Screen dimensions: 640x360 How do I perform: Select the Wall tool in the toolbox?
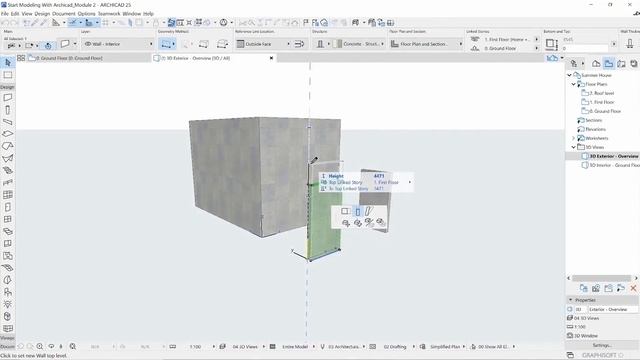point(8,98)
